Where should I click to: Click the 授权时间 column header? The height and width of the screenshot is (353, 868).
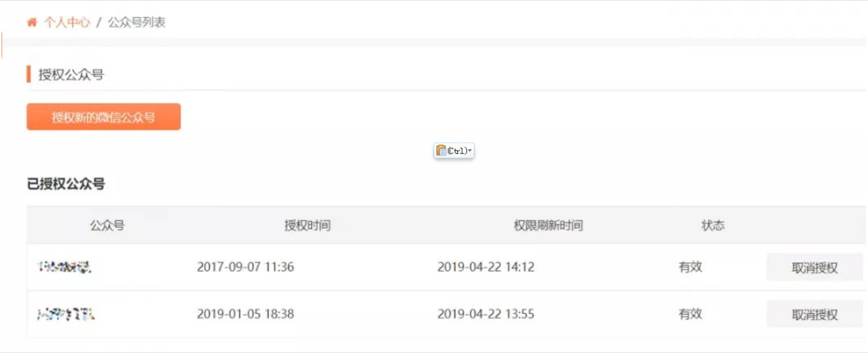pyautogui.click(x=307, y=225)
